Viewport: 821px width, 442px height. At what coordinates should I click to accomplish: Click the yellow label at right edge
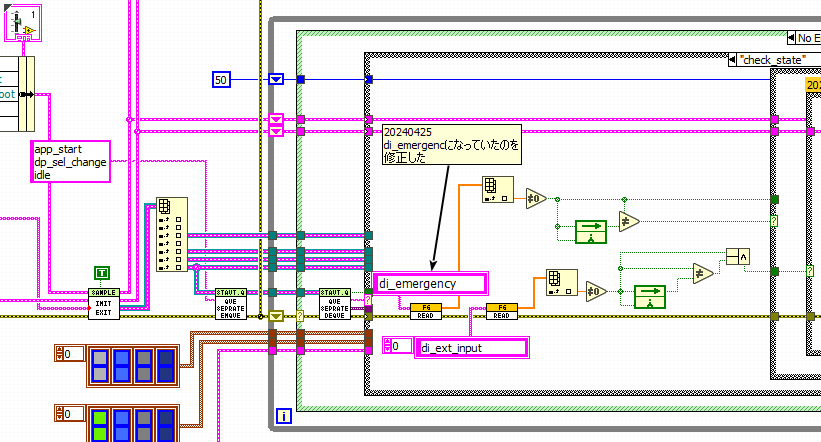[x=813, y=85]
